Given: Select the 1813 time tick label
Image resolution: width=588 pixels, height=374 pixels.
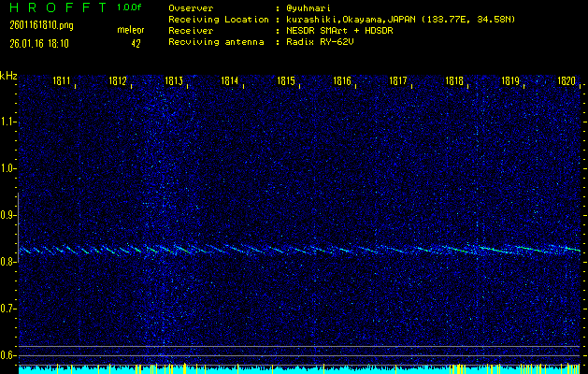Looking at the screenshot, I should coord(174,82).
